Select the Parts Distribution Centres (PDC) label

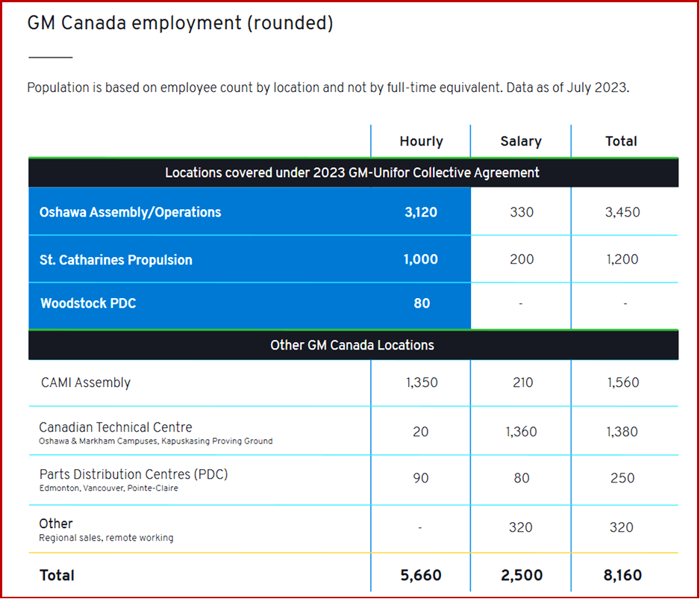[133, 474]
